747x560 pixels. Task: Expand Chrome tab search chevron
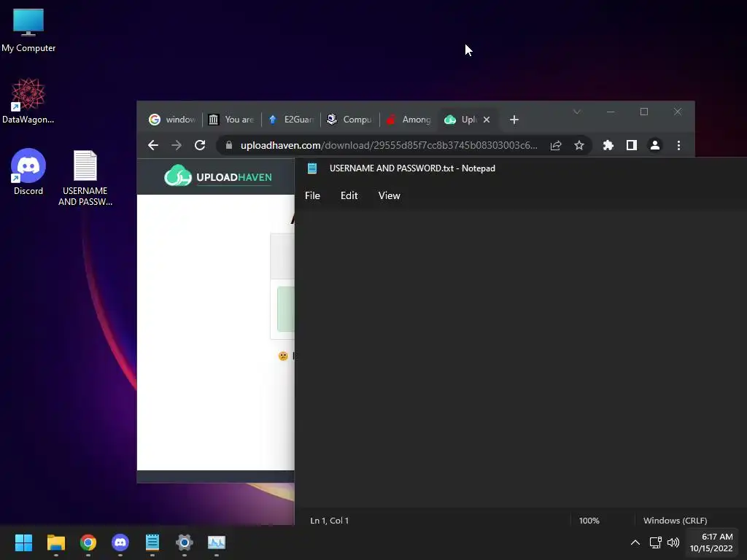click(577, 112)
